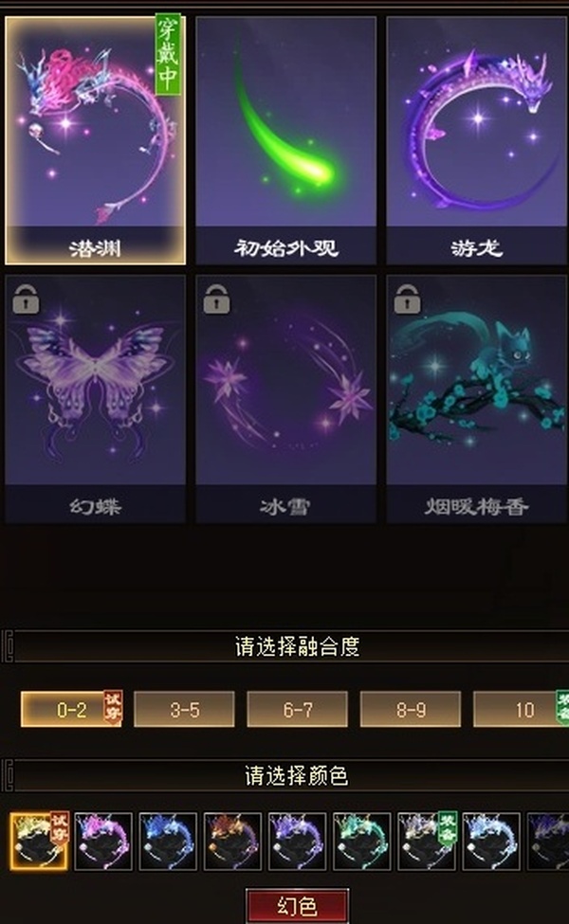Choose the 初始外观 green comet appearance
569x924 pixels.
[286, 140]
